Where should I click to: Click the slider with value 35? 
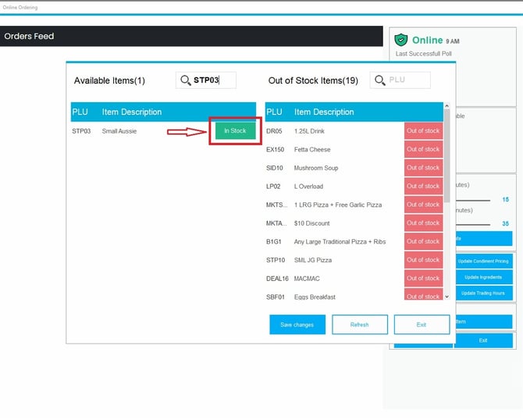pyautogui.click(x=473, y=225)
